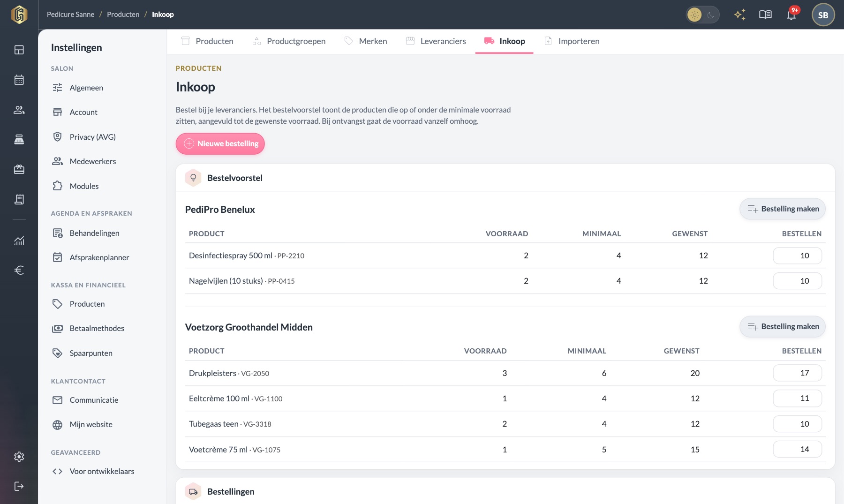Click the notifications bell icon
Image resolution: width=844 pixels, height=504 pixels.
[x=791, y=15]
